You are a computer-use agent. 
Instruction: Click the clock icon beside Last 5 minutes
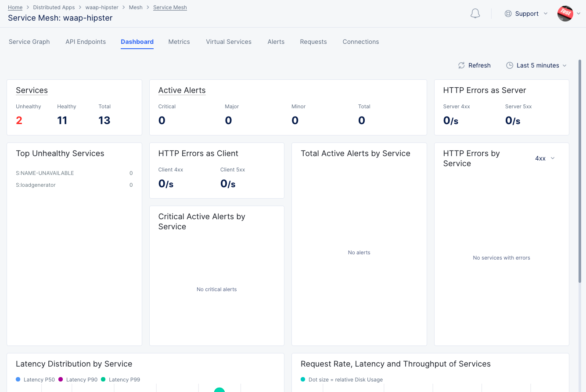pos(509,65)
